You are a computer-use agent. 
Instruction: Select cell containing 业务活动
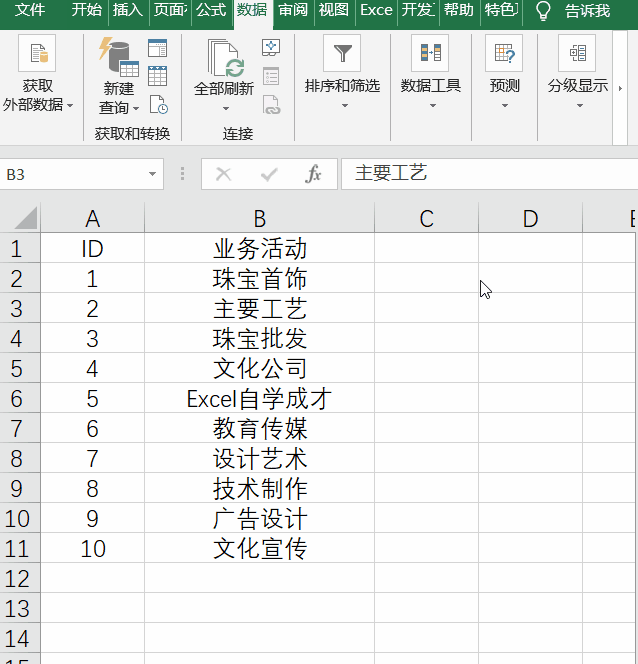pyautogui.click(x=260, y=248)
